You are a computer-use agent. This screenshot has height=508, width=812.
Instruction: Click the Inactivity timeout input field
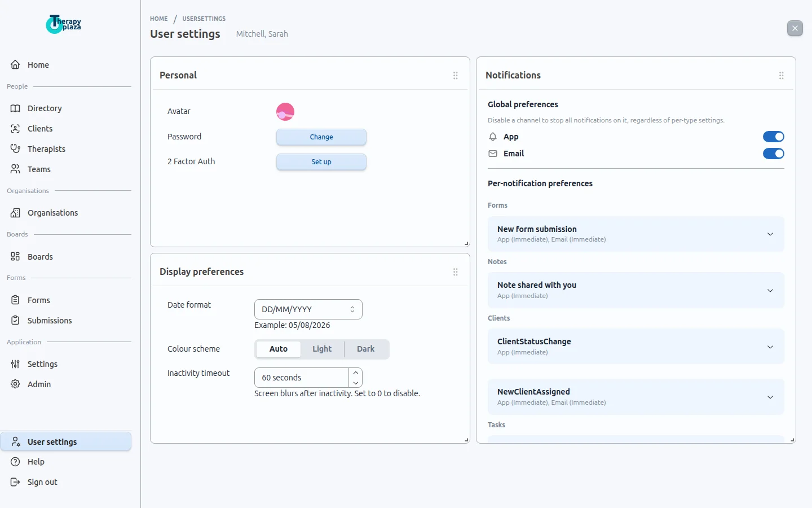tap(302, 378)
